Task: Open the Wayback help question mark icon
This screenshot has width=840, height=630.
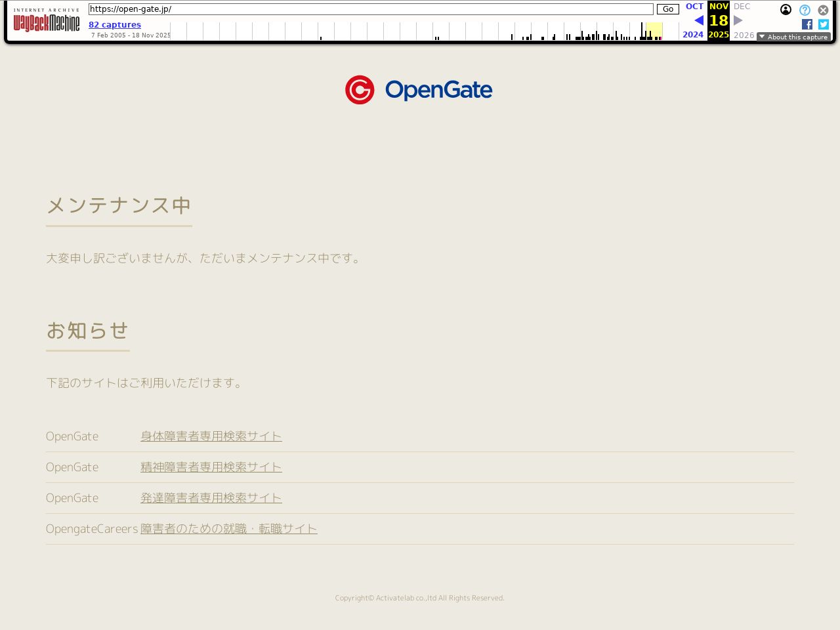Action: (805, 10)
